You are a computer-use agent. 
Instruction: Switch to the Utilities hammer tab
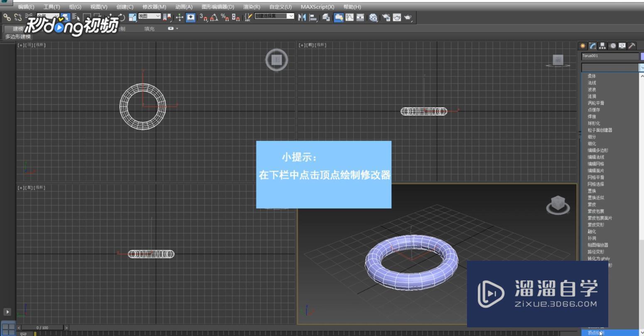coord(632,46)
